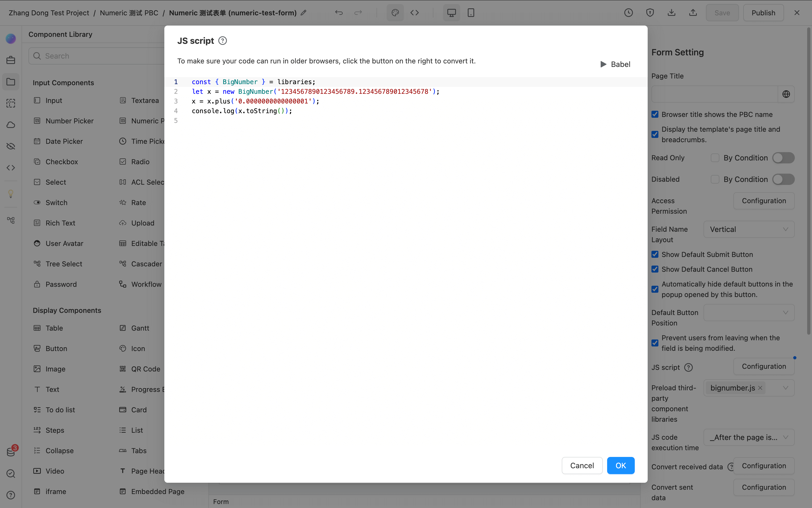Open the cloud icon in left sidebar
Image resolution: width=812 pixels, height=508 pixels.
pyautogui.click(x=11, y=125)
